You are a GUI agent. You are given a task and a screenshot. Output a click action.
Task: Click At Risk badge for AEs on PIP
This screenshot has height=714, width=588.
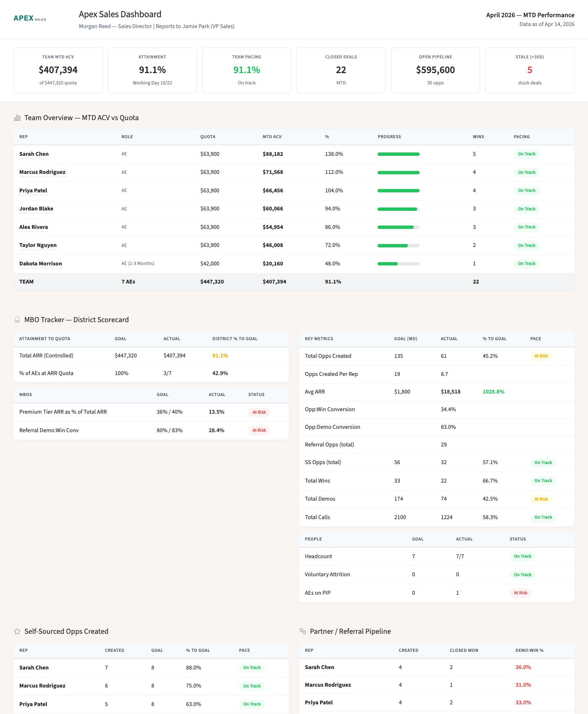(x=520, y=593)
